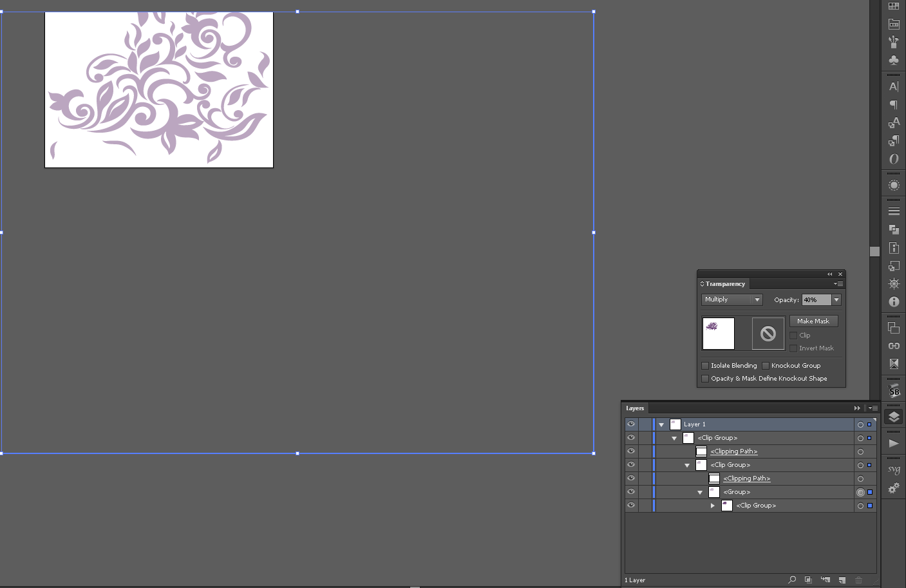Open the Transparency panel options menu

(x=838, y=284)
